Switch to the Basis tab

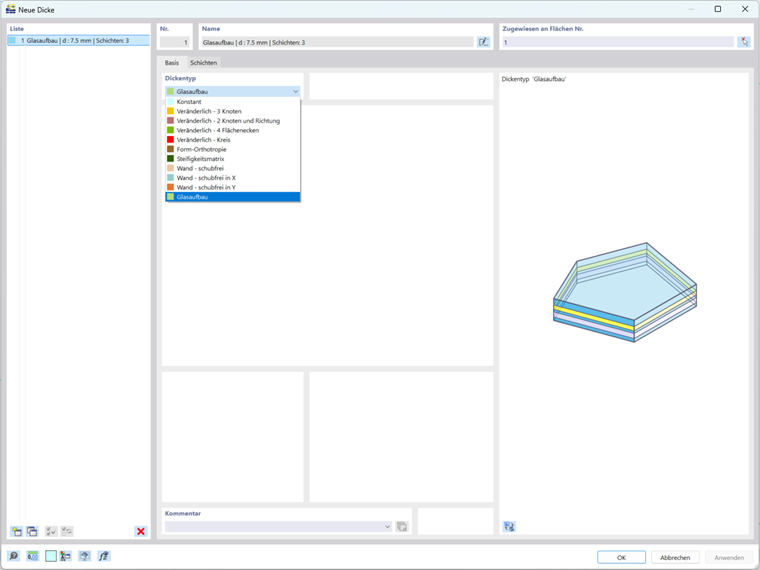tap(172, 63)
